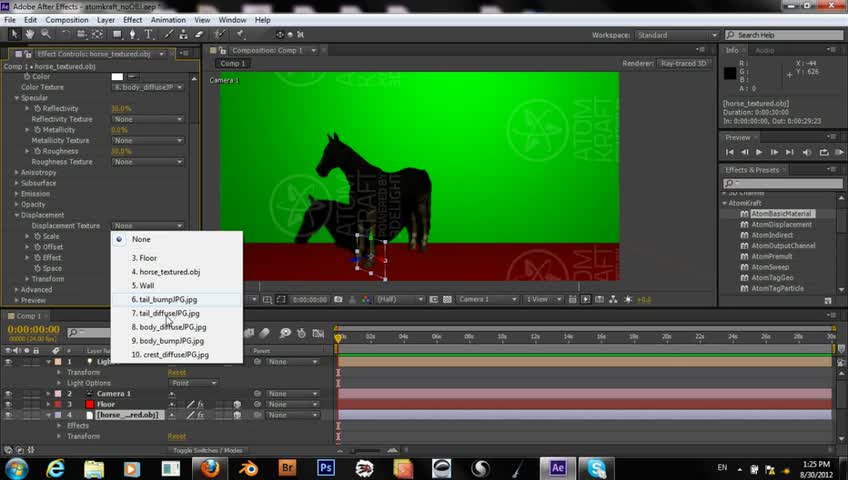Select the Type text tool

pyautogui.click(x=148, y=34)
